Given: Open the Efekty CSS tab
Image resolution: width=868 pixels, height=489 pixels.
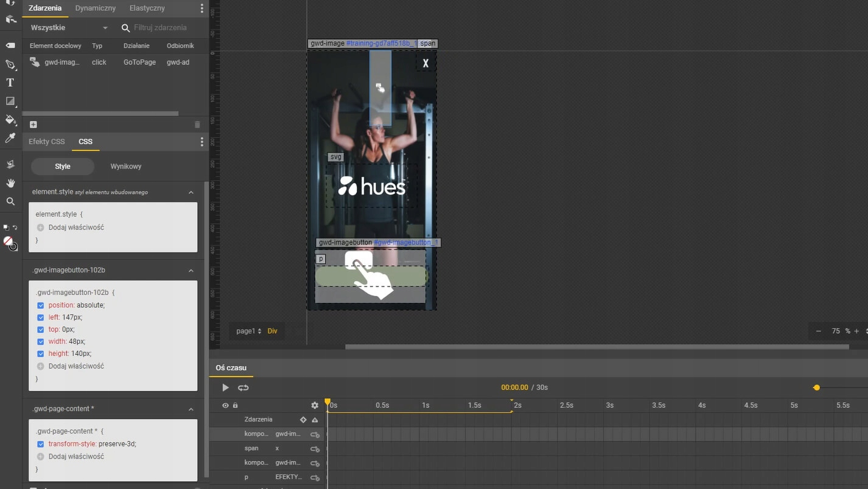Looking at the screenshot, I should click(46, 142).
